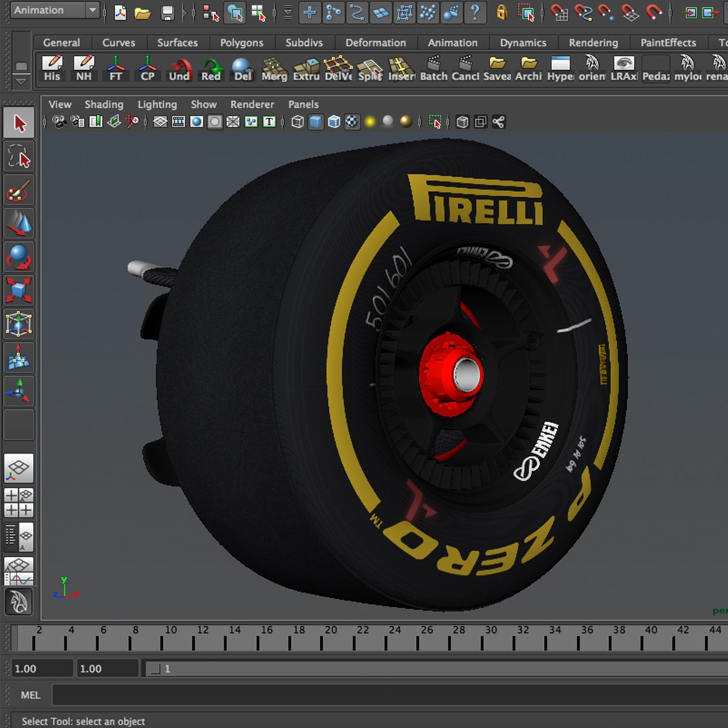Click the Und undo shelf button
The height and width of the screenshot is (728, 728).
tap(179, 68)
